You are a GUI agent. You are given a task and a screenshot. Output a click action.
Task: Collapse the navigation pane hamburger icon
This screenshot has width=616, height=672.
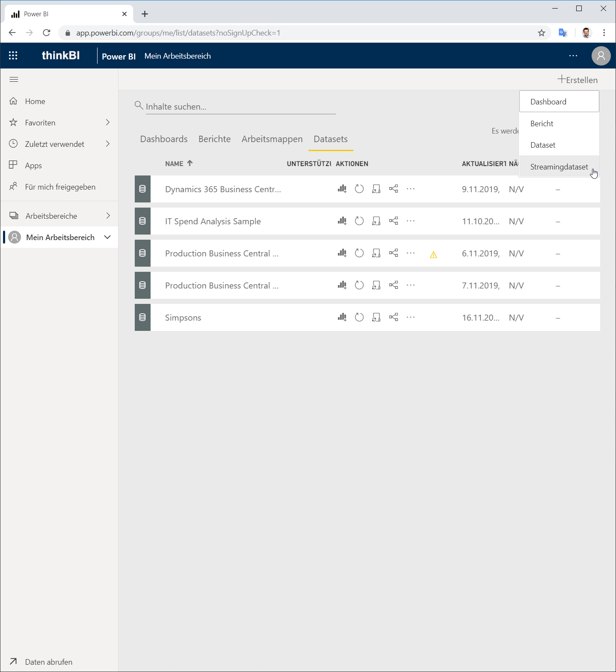(x=14, y=79)
